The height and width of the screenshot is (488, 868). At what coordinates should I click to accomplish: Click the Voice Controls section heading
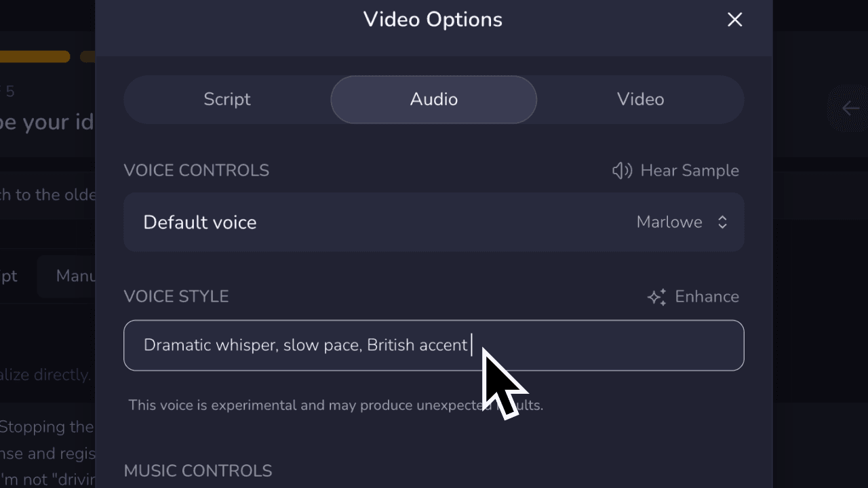[x=196, y=170]
